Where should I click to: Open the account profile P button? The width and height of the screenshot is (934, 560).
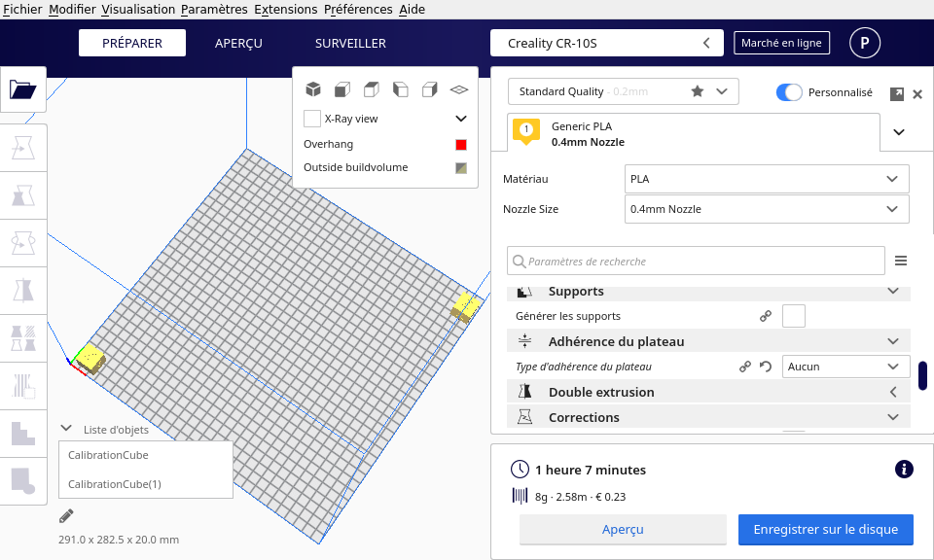click(x=864, y=43)
